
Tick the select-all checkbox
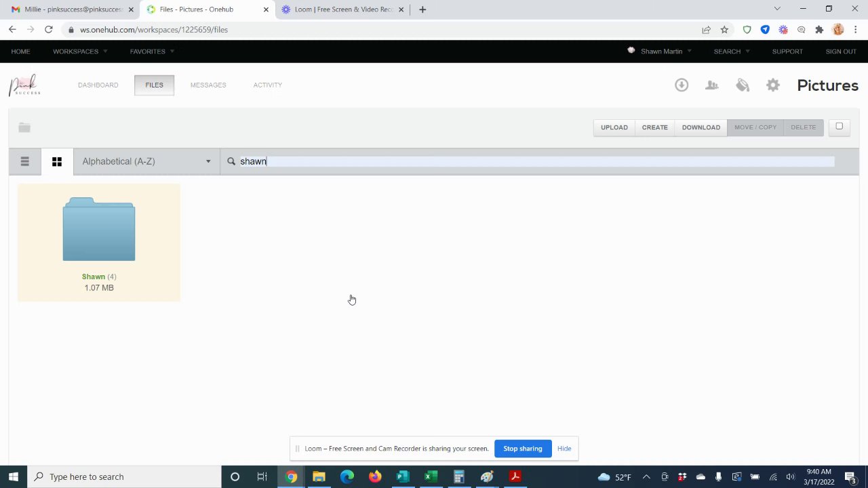point(839,126)
